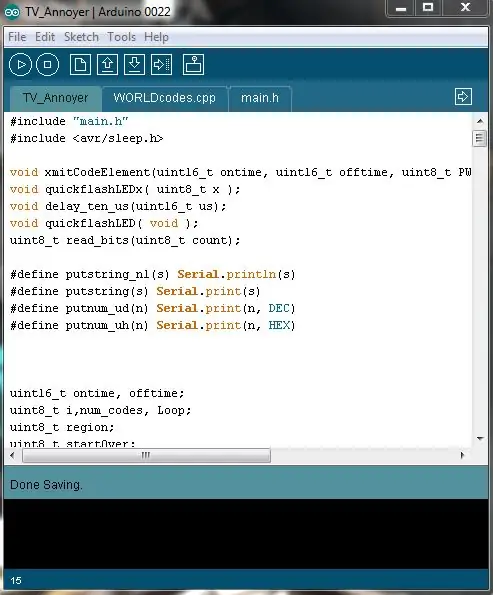Click the 'uint8_t region;' line
493x595 pixels.
click(x=62, y=428)
